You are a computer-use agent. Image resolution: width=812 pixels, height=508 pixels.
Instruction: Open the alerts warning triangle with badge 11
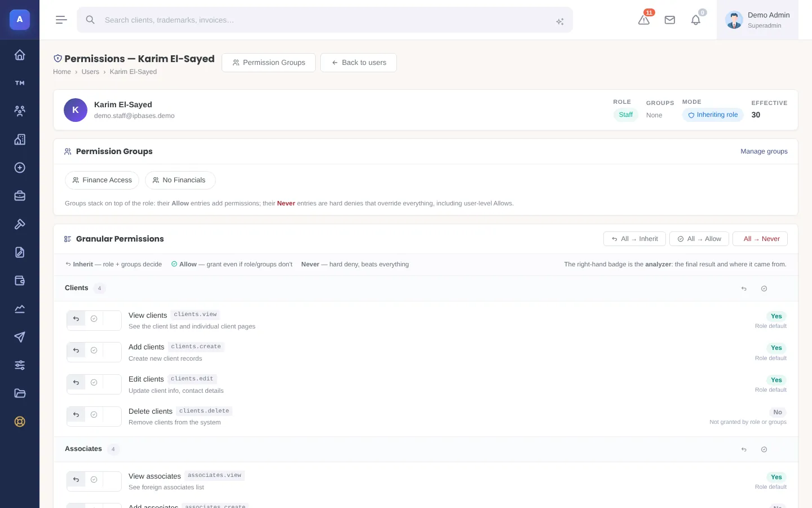tap(644, 20)
